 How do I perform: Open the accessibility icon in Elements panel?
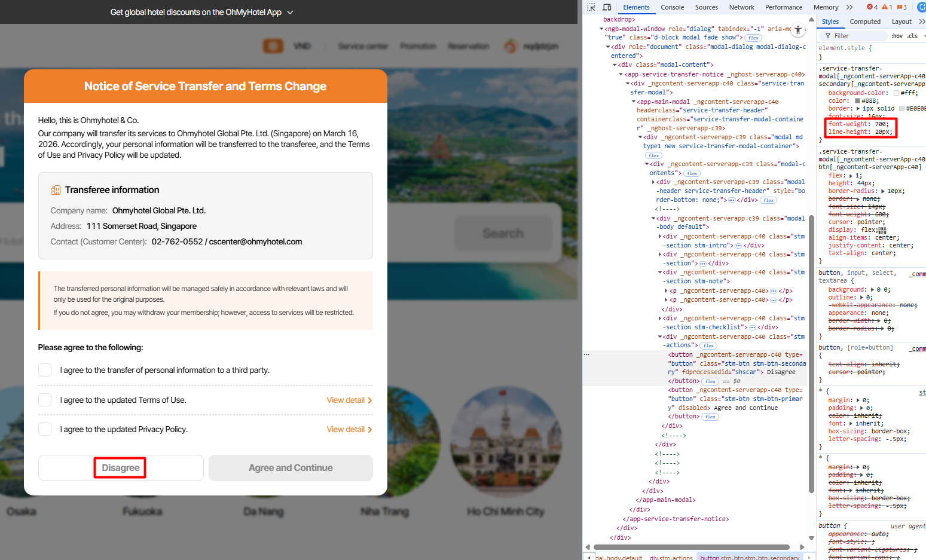[797, 29]
